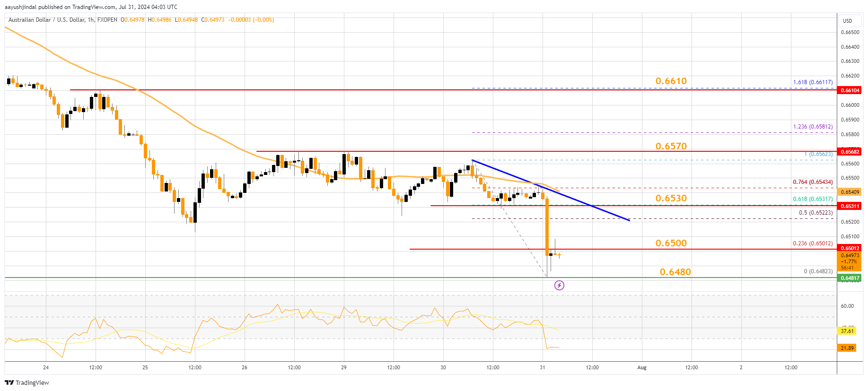Select the 0 (0.64823) Fibonacci label
This screenshot has height=391, width=868.
tap(818, 271)
